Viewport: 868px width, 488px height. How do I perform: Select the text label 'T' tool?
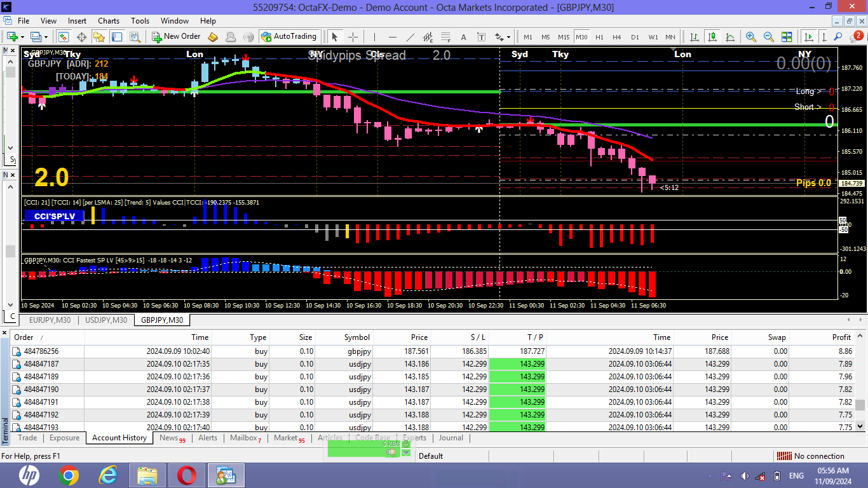[x=482, y=37]
